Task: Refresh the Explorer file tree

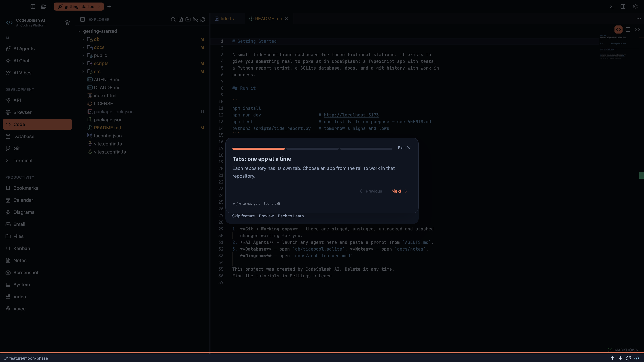Action: tap(203, 19)
